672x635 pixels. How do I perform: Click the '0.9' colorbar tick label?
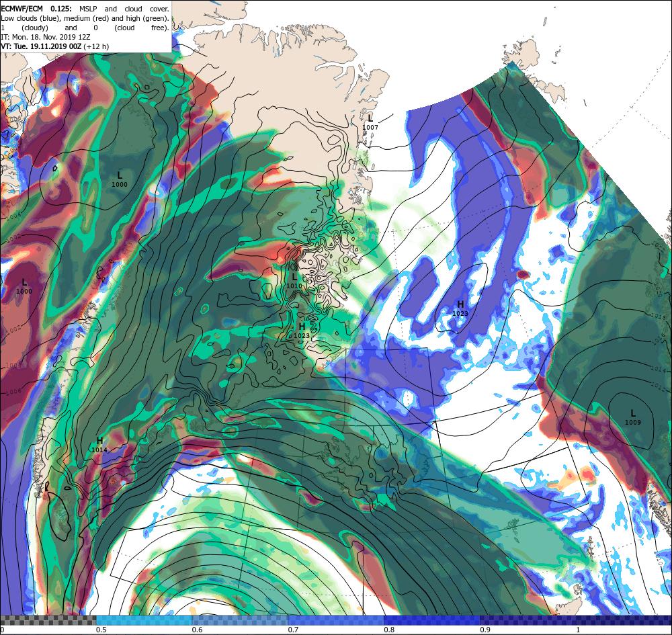[485, 630]
